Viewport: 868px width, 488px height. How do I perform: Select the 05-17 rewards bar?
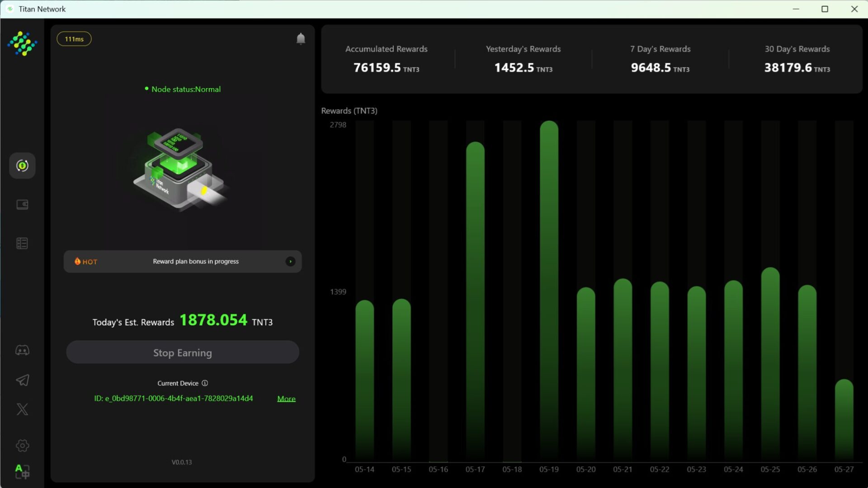pyautogui.click(x=475, y=302)
